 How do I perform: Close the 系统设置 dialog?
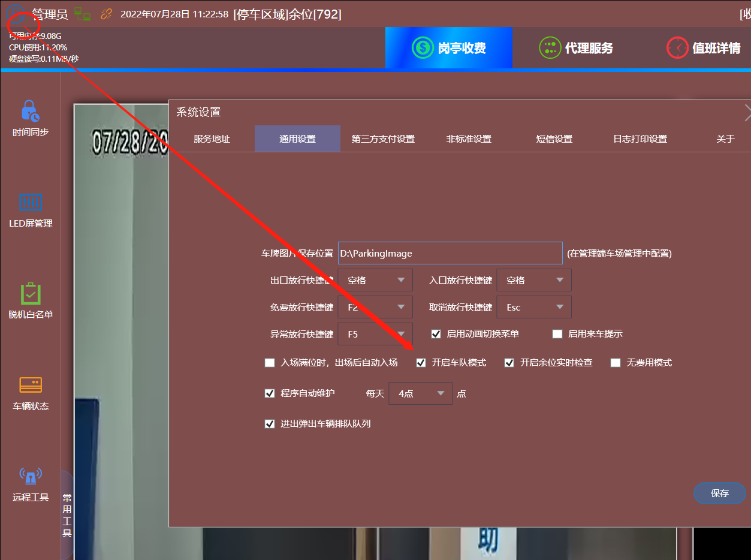[747, 112]
